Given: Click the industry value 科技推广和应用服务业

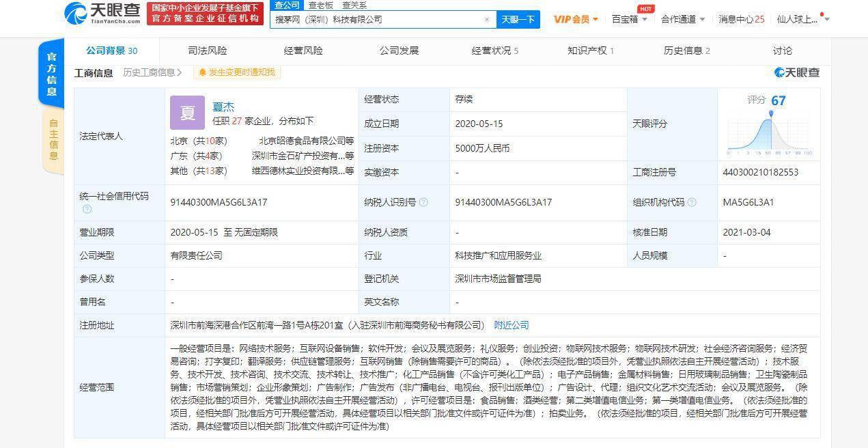Looking at the screenshot, I should 498,255.
